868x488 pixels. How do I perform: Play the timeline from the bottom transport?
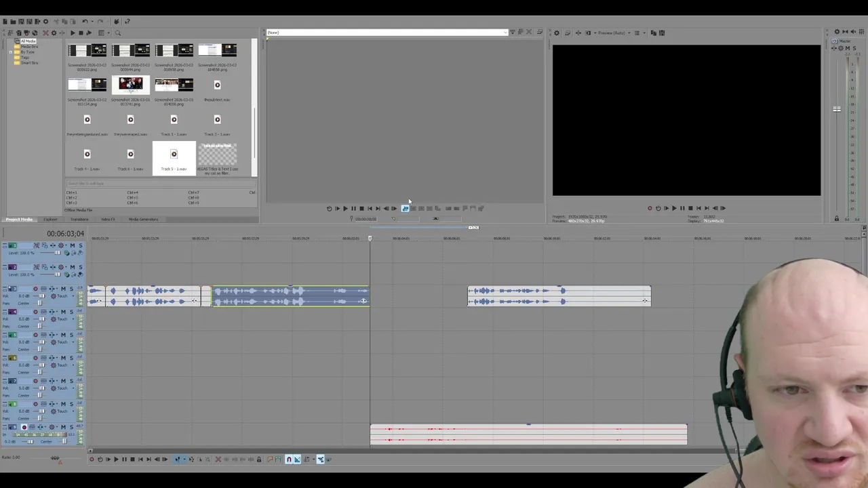point(117,460)
